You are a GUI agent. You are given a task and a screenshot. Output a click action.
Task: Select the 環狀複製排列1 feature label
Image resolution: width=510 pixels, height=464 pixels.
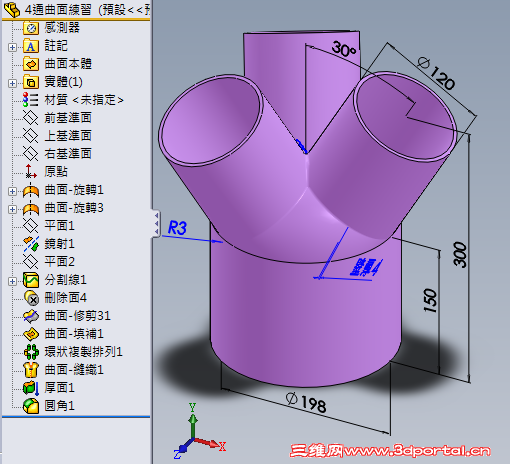click(84, 352)
